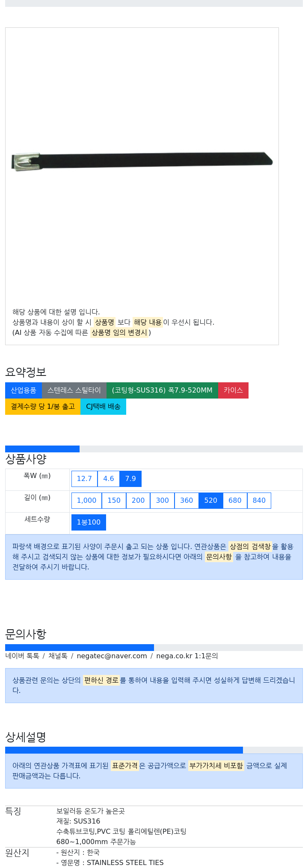Choose the 300 length option
Viewport: 308px width, 868px height.
pos(162,500)
